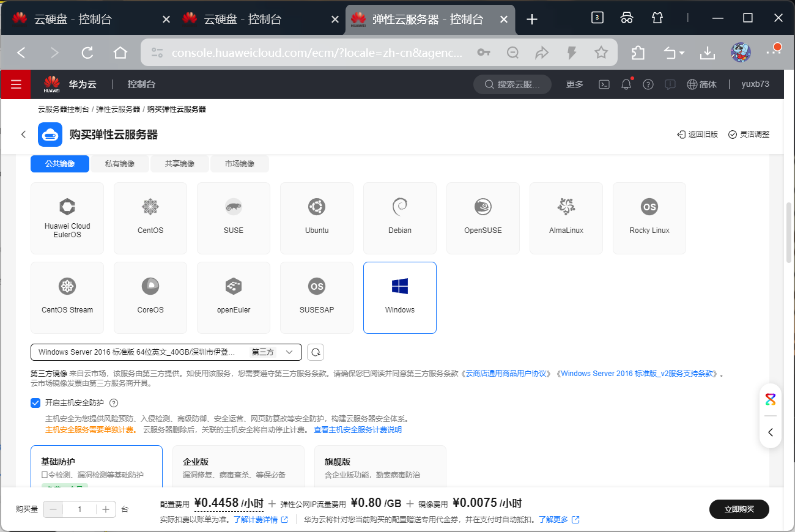Decrease purchase quantity with minus button
795x532 pixels.
(54, 509)
